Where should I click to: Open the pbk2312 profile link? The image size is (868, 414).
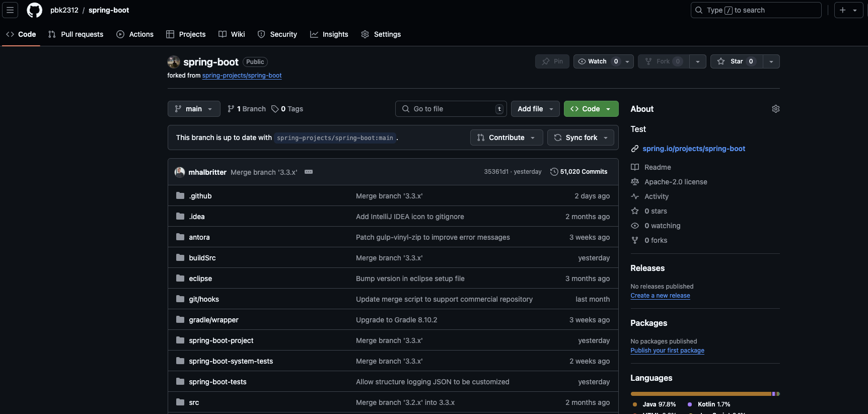tap(64, 10)
